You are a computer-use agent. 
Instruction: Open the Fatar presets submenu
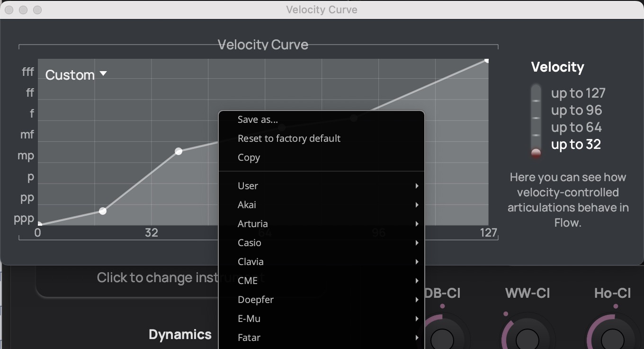321,338
